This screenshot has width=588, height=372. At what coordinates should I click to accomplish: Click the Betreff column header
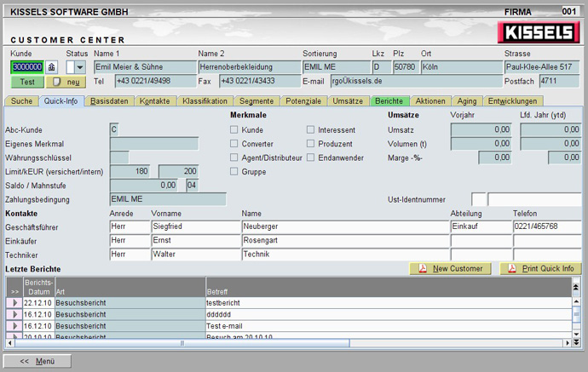(x=389, y=288)
